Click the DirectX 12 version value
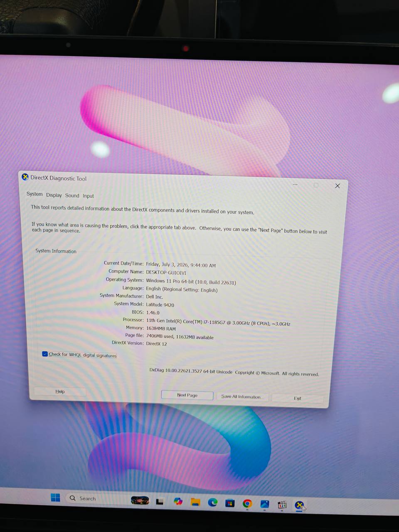This screenshot has height=532, width=399. pyautogui.click(x=156, y=343)
